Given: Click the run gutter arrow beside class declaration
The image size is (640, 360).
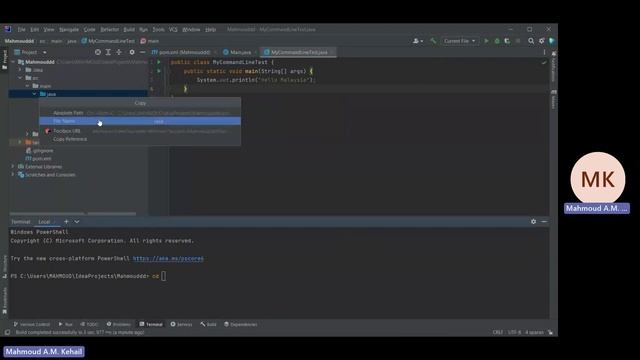Looking at the screenshot, I should tap(159, 62).
